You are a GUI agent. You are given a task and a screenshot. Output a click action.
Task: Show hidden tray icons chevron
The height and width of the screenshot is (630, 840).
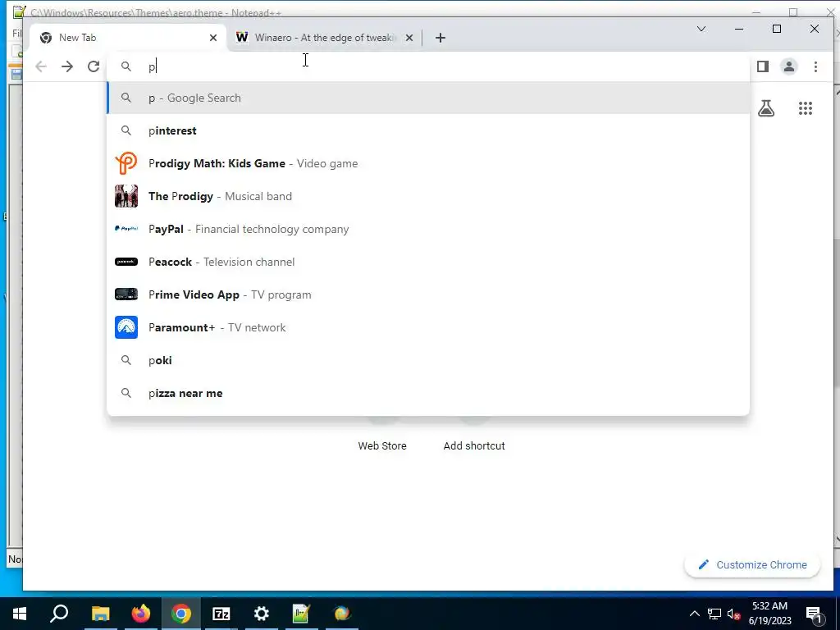[694, 614]
